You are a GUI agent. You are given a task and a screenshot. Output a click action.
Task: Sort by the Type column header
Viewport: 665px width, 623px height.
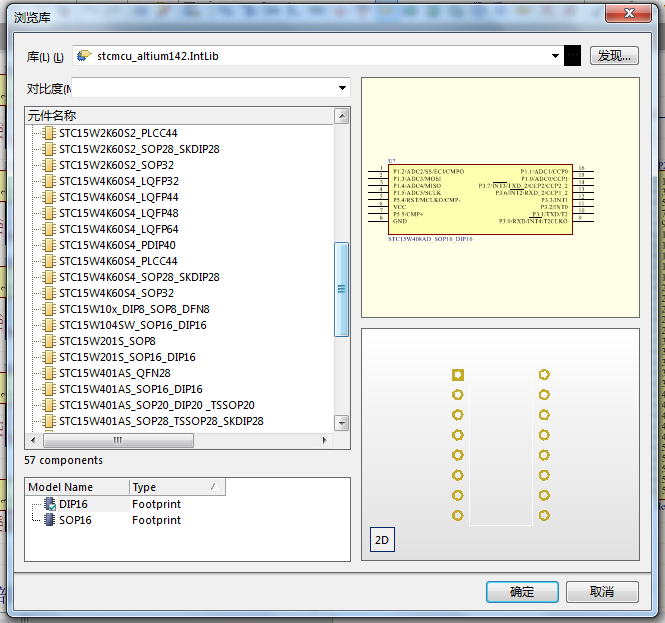177,487
